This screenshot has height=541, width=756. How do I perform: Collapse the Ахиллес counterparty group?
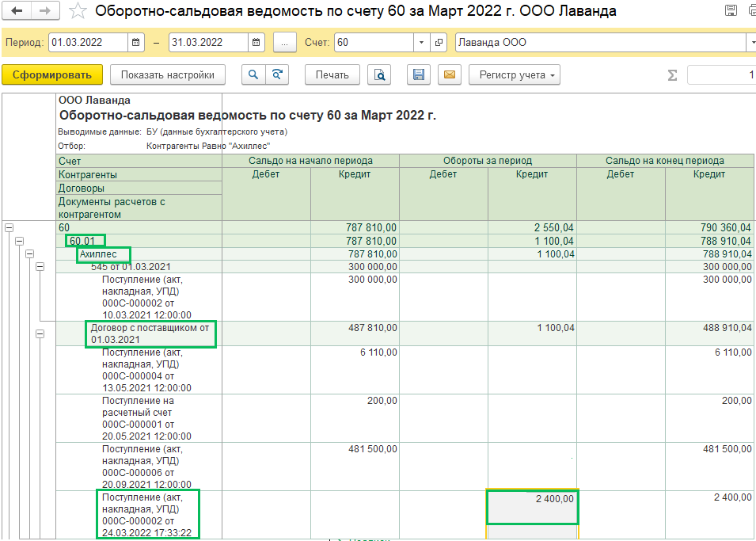point(30,253)
